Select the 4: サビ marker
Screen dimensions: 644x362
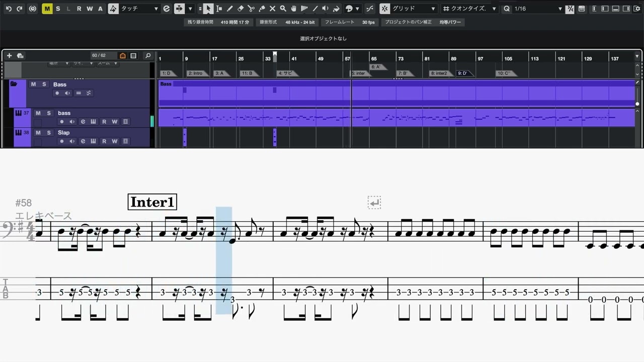tap(287, 73)
